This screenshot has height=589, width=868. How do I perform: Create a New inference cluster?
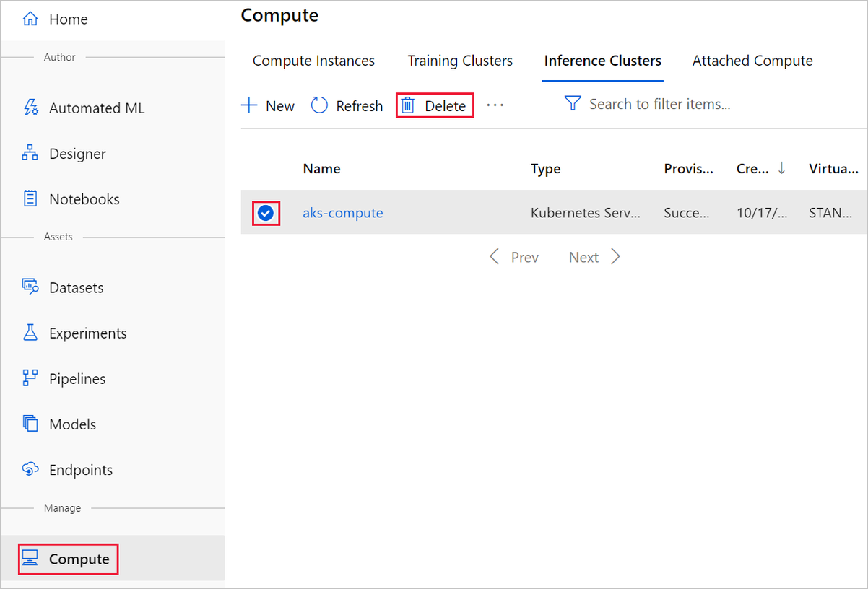click(268, 106)
